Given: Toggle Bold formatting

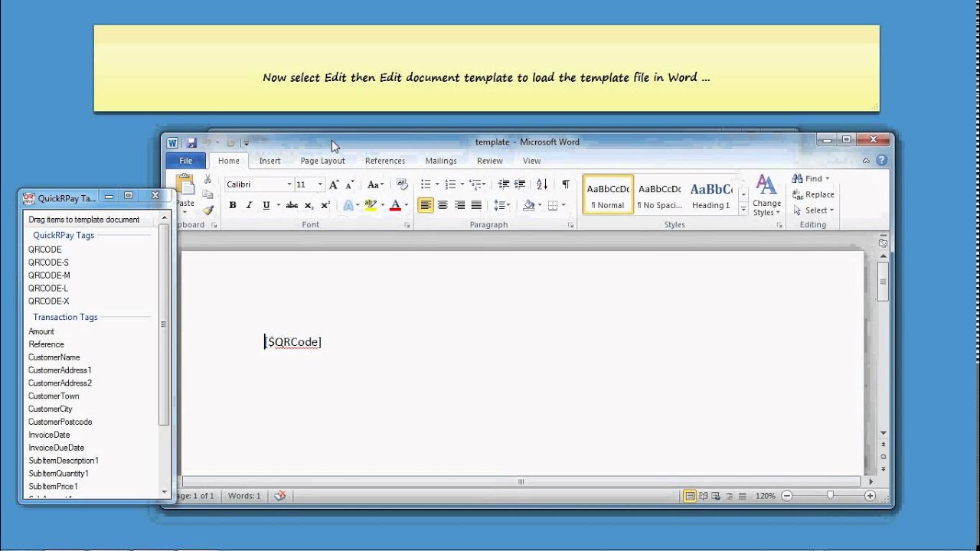Looking at the screenshot, I should click(233, 205).
